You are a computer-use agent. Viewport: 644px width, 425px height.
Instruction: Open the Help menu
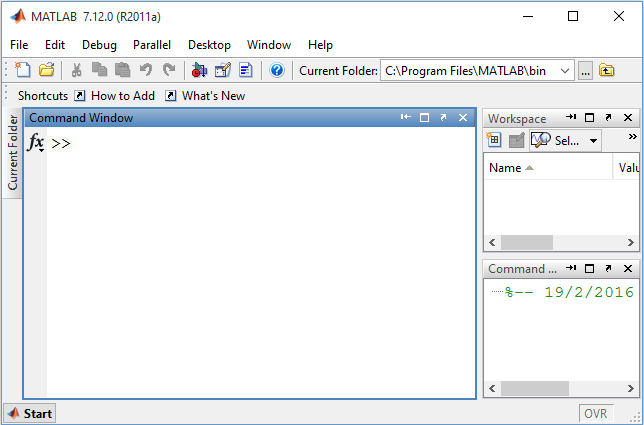(320, 45)
